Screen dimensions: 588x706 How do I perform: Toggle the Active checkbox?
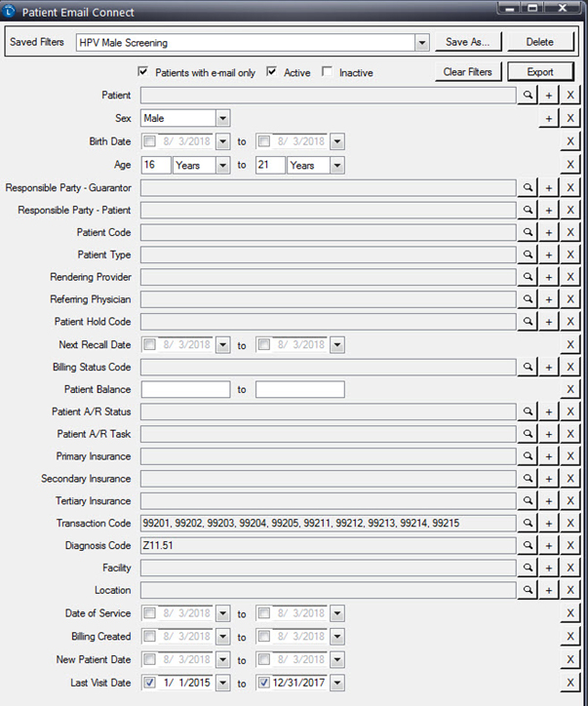pos(271,71)
